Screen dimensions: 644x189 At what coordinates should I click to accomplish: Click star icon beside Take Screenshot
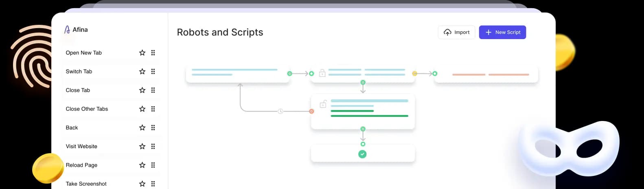click(x=142, y=184)
